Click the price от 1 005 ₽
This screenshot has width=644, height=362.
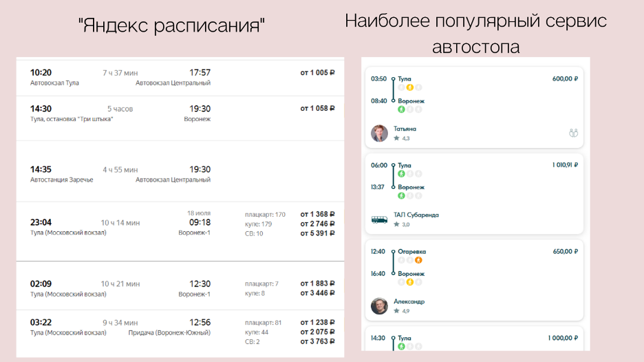[317, 73]
